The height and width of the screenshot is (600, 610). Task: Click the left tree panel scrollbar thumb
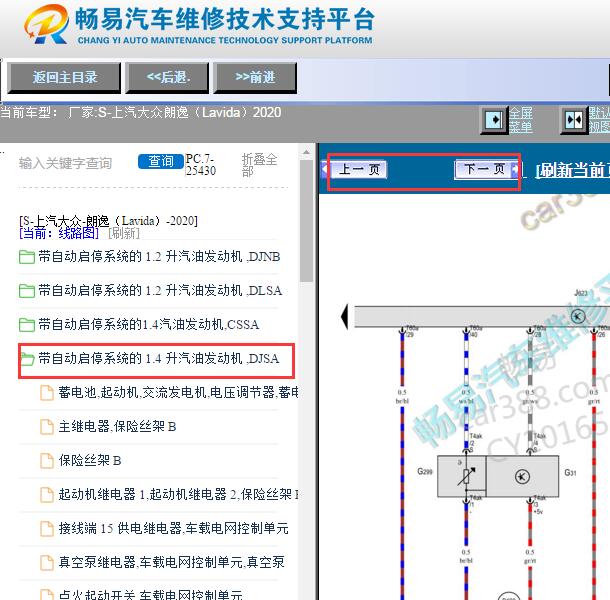click(306, 221)
